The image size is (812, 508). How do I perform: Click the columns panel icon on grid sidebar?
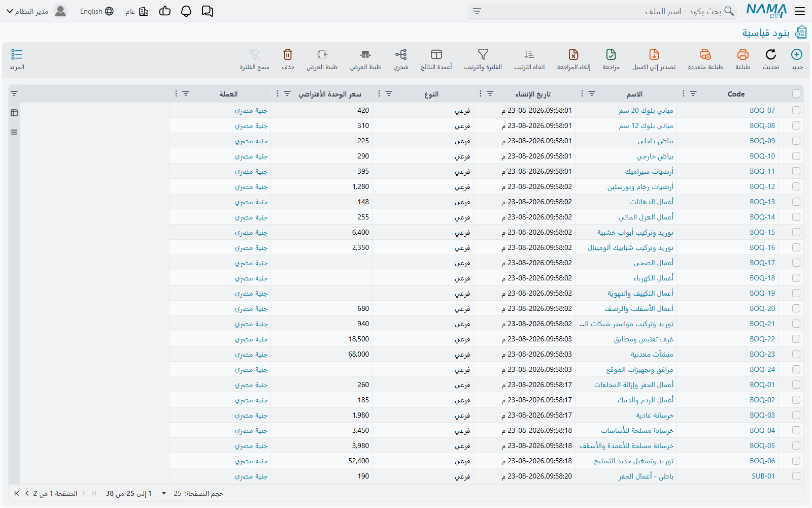pos(14,113)
